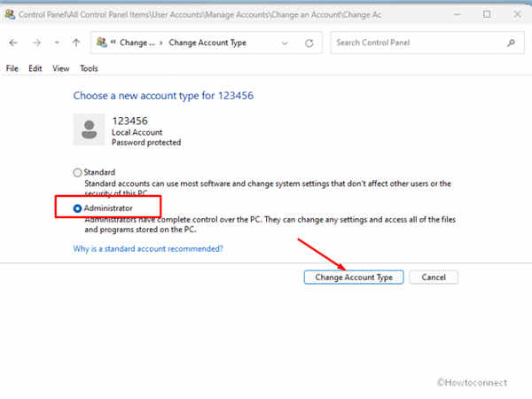Refresh the Control Panel page
This screenshot has width=532, height=399.
tap(309, 43)
